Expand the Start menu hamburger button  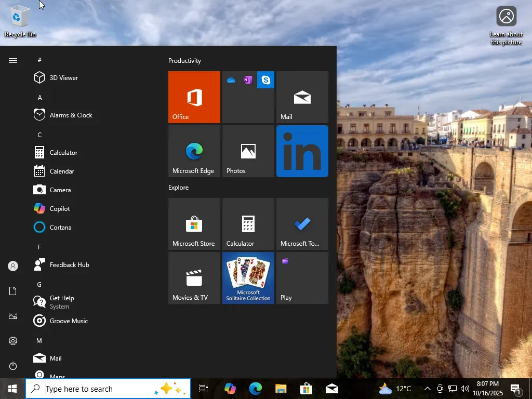13,61
